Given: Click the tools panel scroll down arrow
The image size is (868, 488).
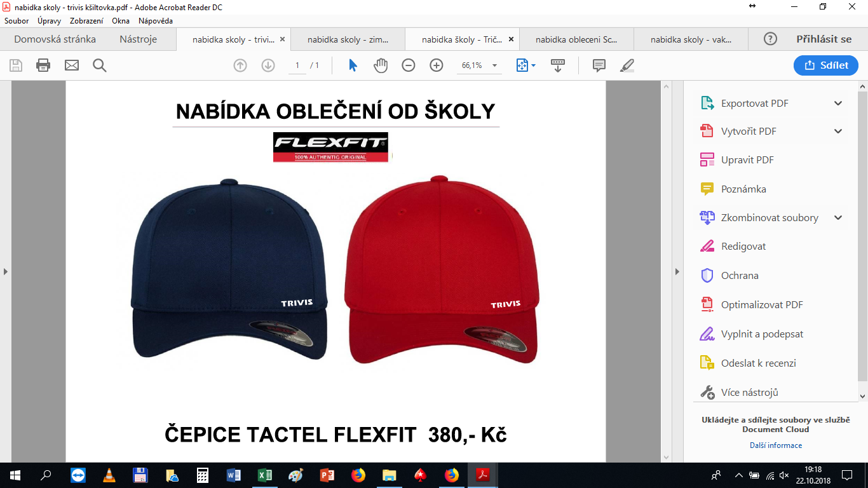Looking at the screenshot, I should 863,396.
